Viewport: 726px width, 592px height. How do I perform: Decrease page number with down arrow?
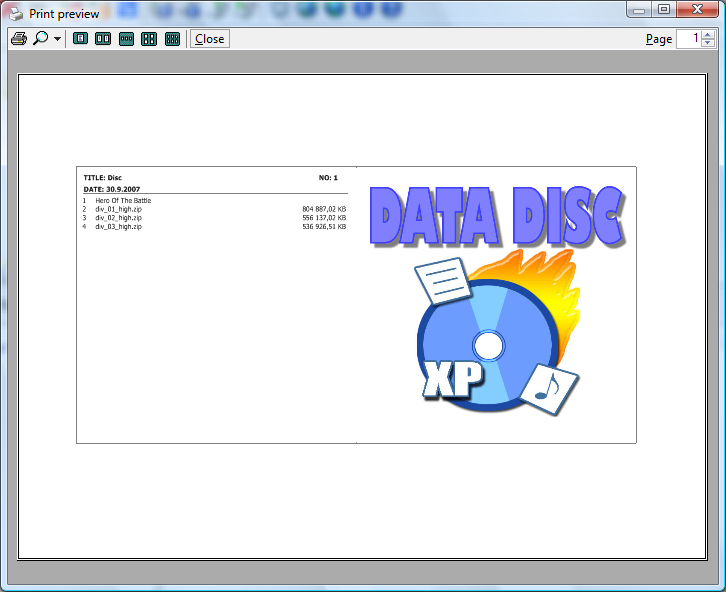coord(708,43)
